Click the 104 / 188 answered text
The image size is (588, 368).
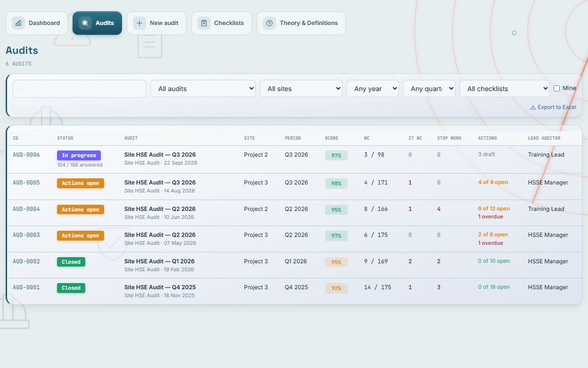pos(80,165)
